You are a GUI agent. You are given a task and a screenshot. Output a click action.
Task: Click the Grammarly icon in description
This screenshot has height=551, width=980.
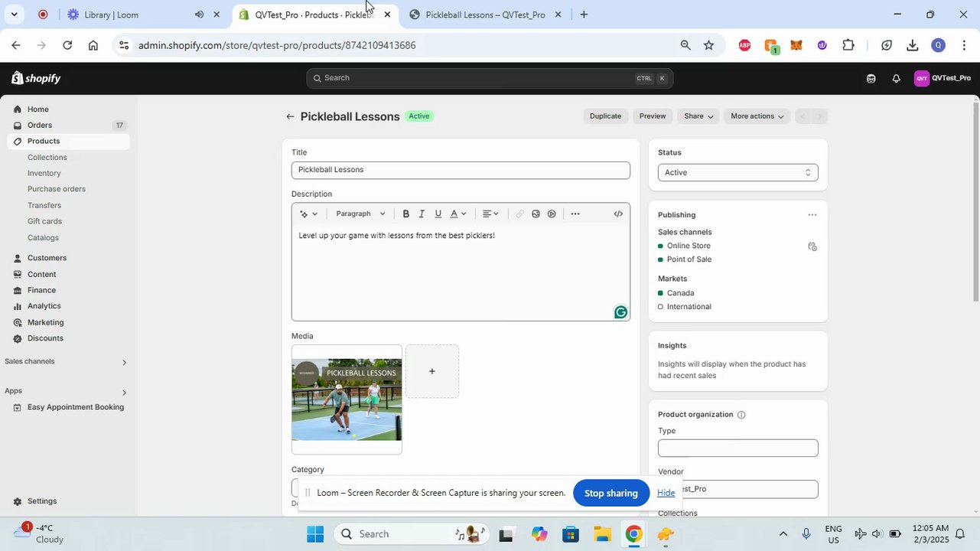pyautogui.click(x=620, y=312)
